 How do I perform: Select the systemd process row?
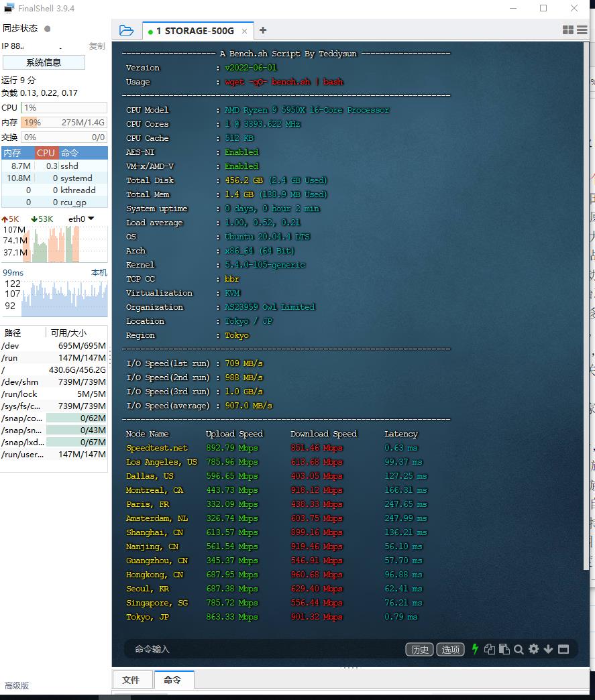pyautogui.click(x=54, y=178)
